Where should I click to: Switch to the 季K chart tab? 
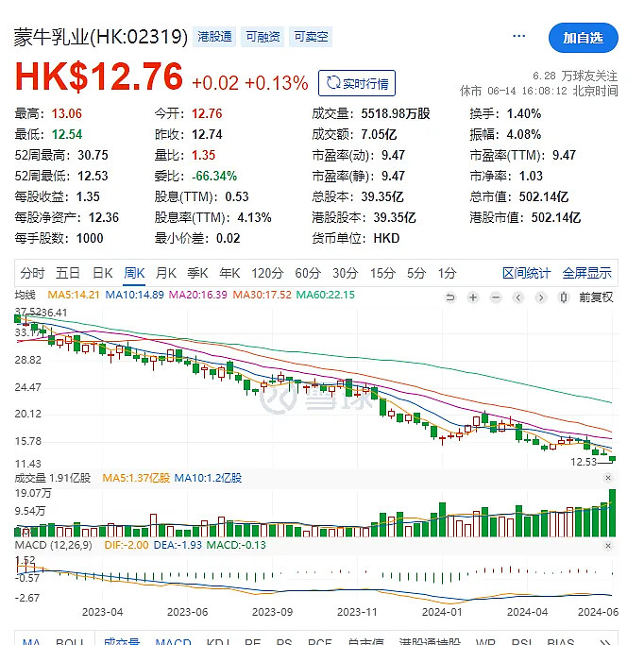pos(197,273)
